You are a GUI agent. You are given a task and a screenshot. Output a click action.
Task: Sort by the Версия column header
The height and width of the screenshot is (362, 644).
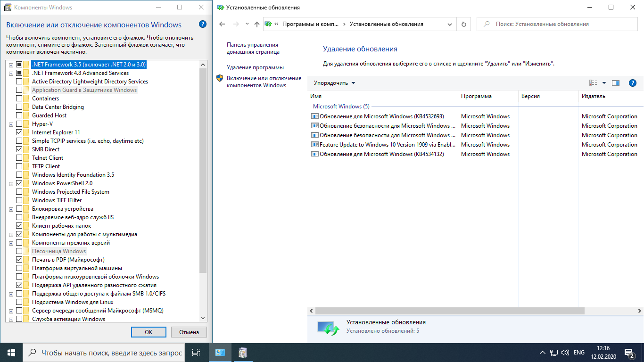548,96
